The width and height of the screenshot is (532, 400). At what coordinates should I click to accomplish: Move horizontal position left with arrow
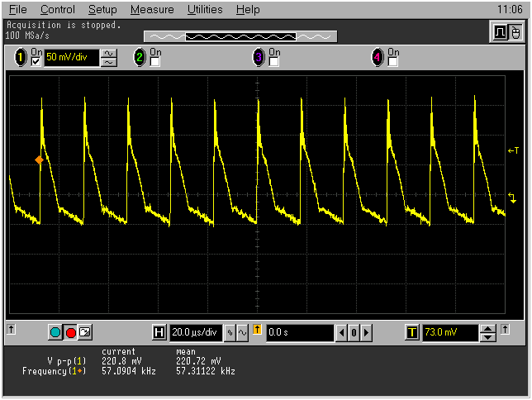coord(341,332)
